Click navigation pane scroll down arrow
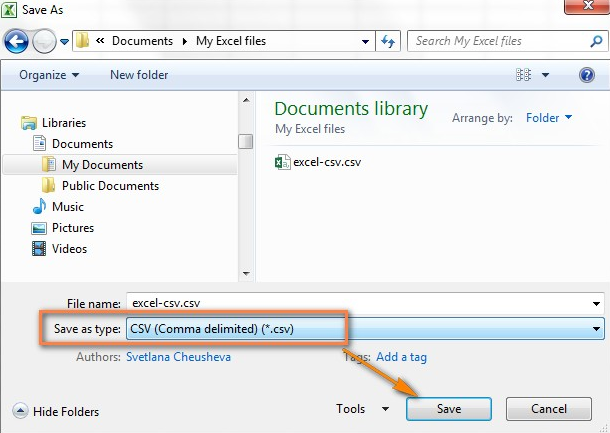 coord(246,273)
